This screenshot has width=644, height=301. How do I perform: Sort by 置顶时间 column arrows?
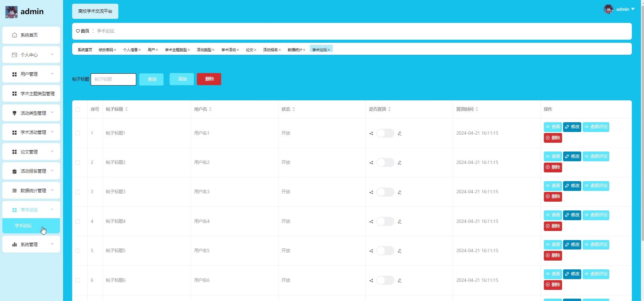point(477,109)
